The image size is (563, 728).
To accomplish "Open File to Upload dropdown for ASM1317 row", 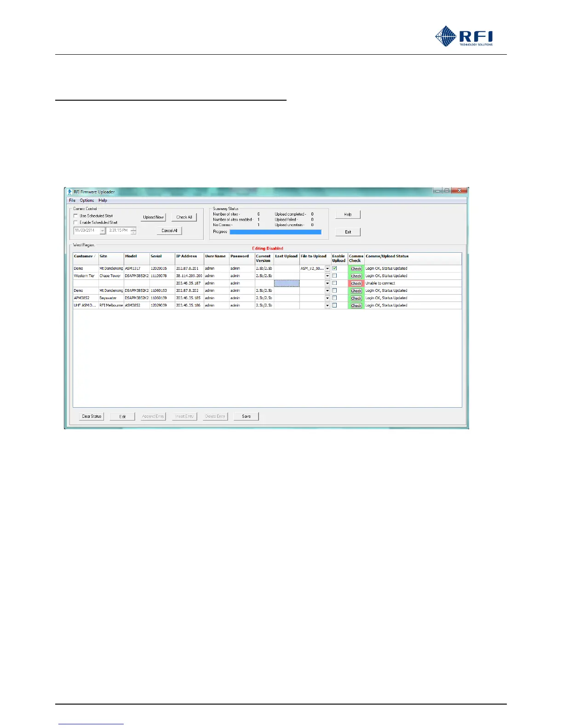I will click(327, 268).
